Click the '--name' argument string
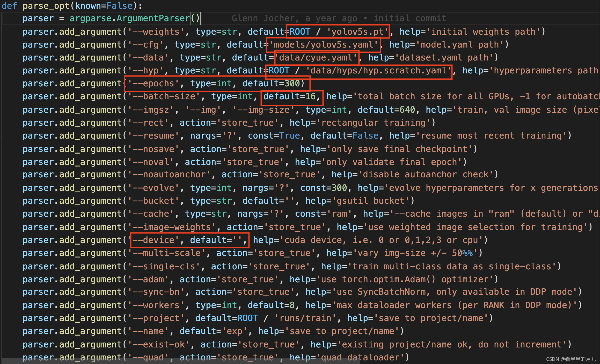Viewport: 600px width, 364px height. tap(148, 331)
